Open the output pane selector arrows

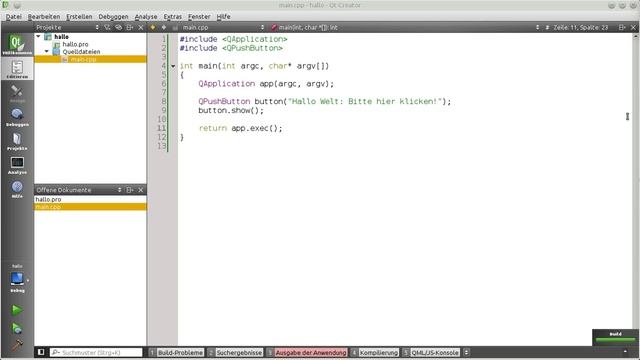(466, 352)
